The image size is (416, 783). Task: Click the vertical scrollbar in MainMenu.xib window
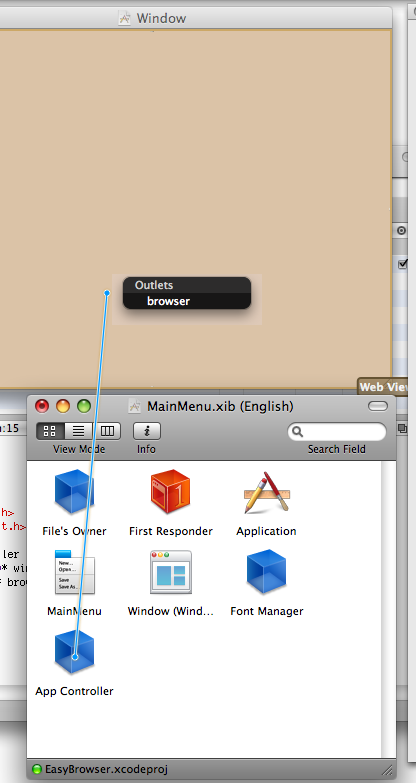click(388, 609)
